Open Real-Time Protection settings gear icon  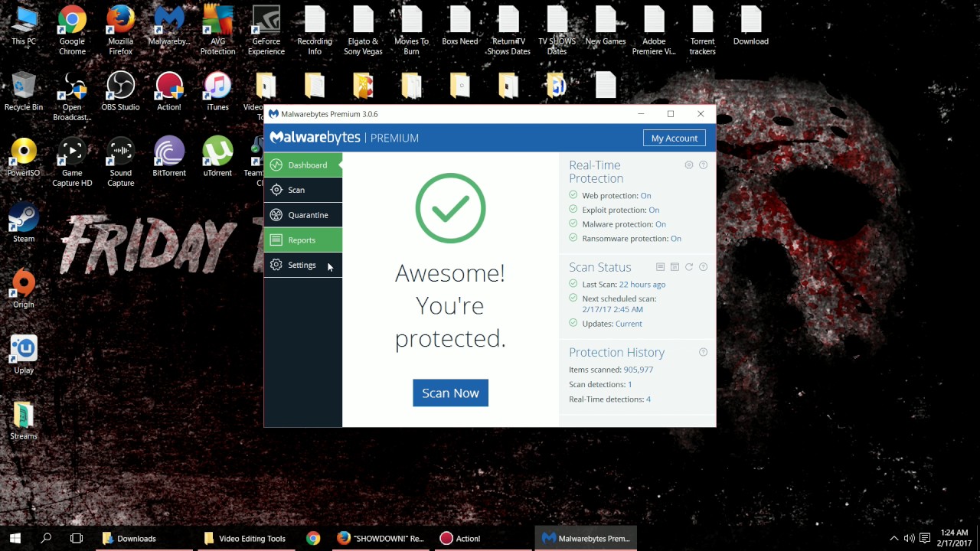pyautogui.click(x=689, y=165)
